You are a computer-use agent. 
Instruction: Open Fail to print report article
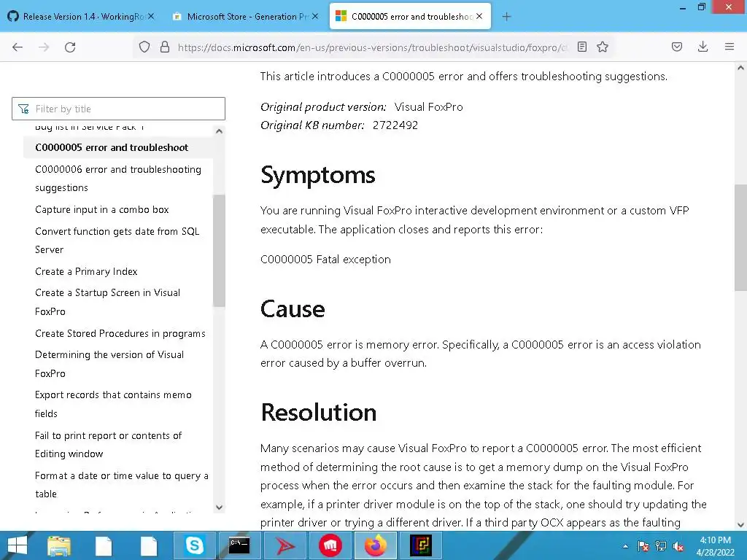pyautogui.click(x=108, y=444)
